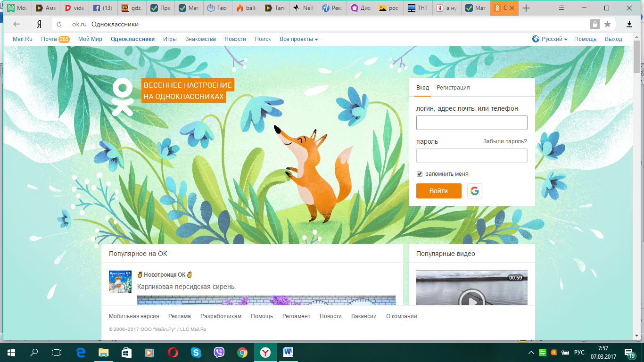This screenshot has height=362, width=644.
Task: Open the 'Разработчикам' footer link
Action: (x=221, y=316)
